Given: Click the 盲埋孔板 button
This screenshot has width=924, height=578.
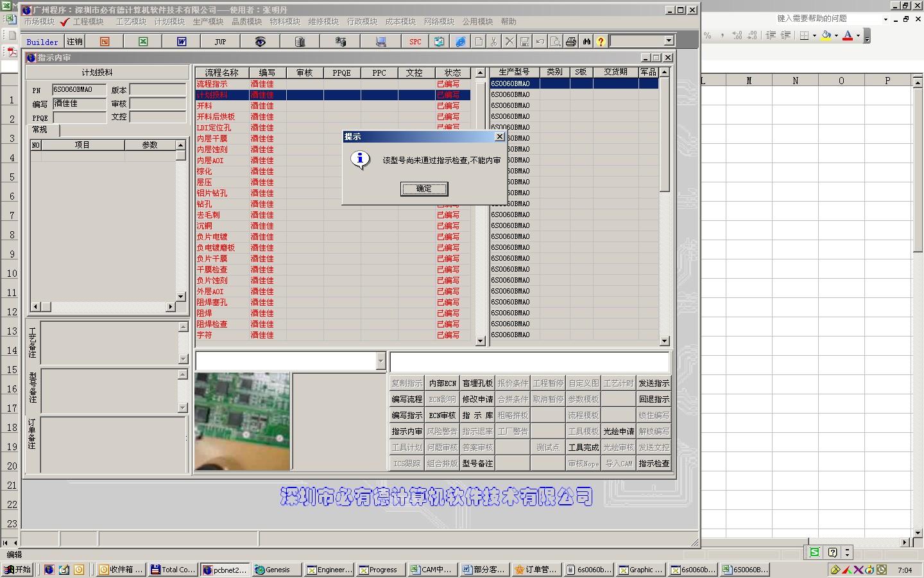Looking at the screenshot, I should click(x=477, y=383).
